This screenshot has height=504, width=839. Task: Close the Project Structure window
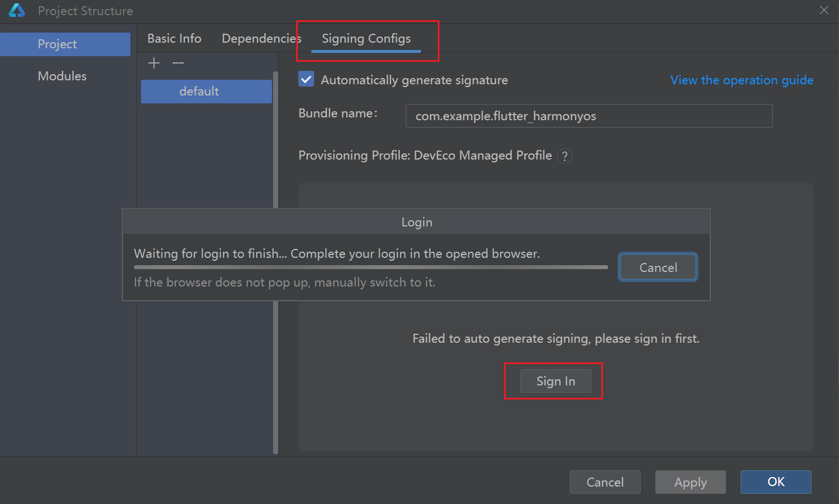pyautogui.click(x=824, y=10)
